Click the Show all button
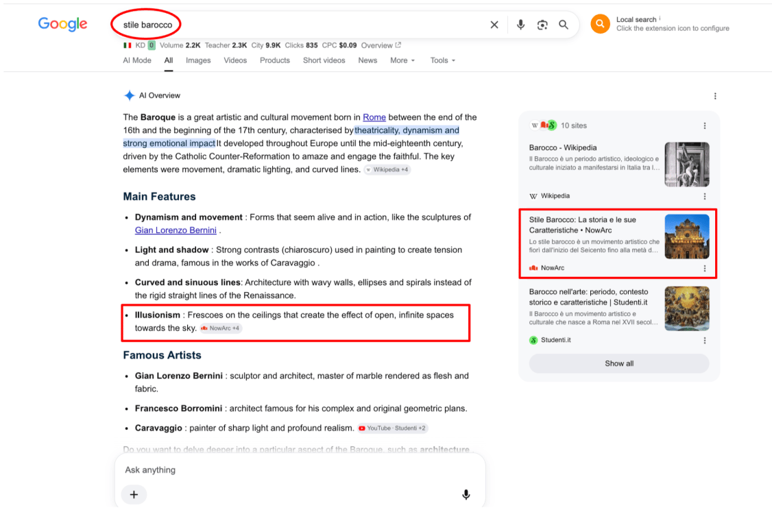Image resolution: width=772 pixels, height=532 pixels. (619, 363)
